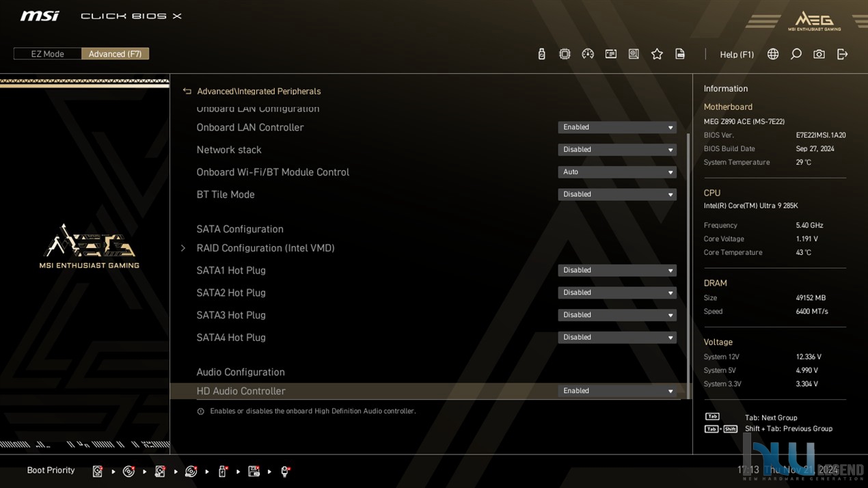Open SATA2 Hot Plug dropdown
The width and height of the screenshot is (868, 488).
(x=617, y=293)
